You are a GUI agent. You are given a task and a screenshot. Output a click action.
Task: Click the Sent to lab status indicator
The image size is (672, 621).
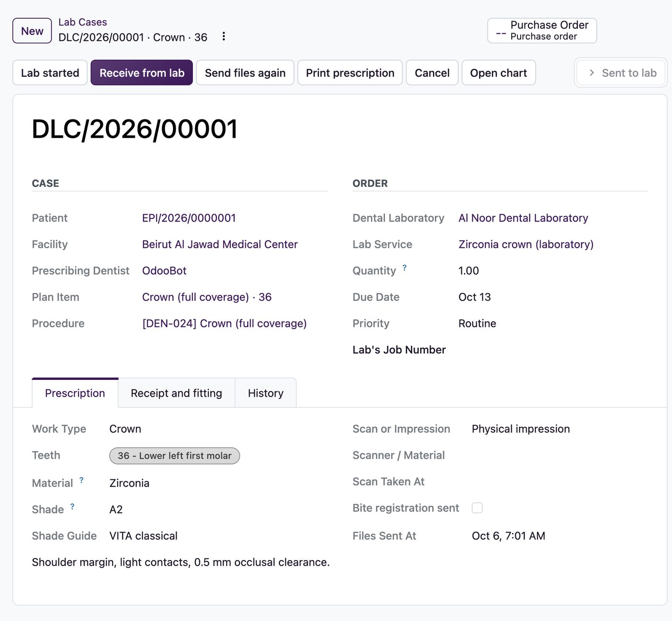click(621, 73)
